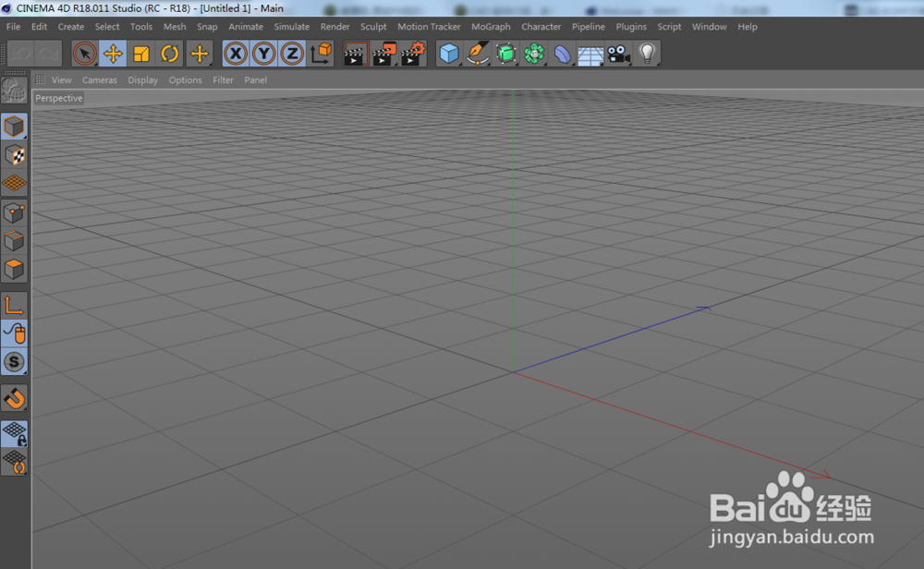The width and height of the screenshot is (924, 569).
Task: Open the spline Pen tool
Action: (478, 54)
